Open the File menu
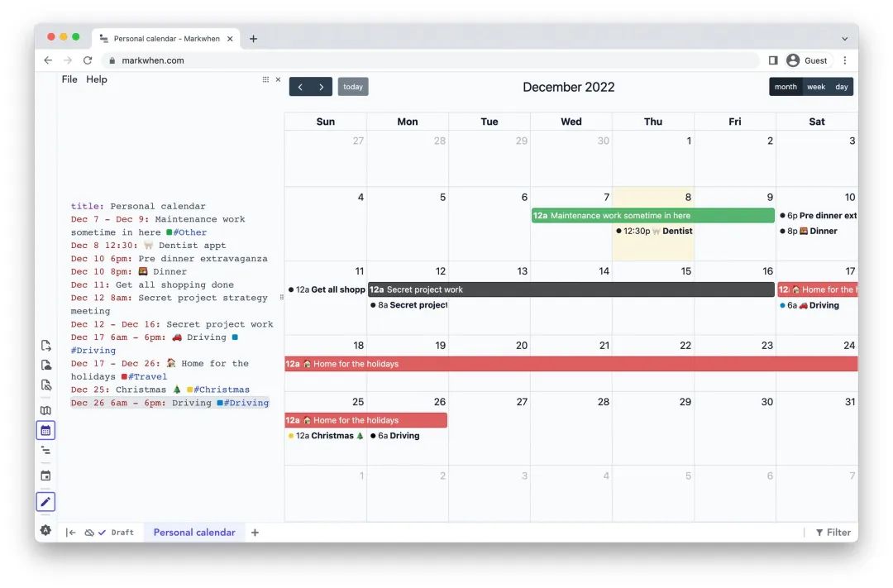Screen dimensions: 893x588 (x=69, y=79)
